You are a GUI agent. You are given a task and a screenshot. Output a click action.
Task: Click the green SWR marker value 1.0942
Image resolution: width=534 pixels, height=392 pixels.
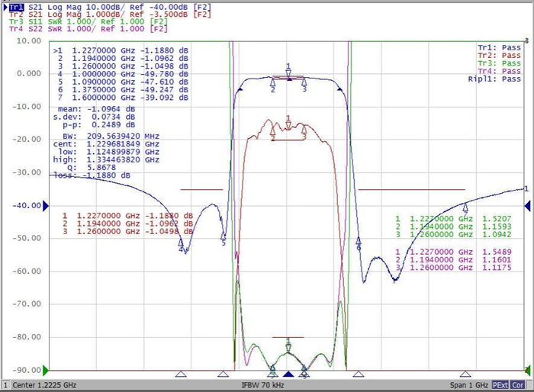point(497,234)
